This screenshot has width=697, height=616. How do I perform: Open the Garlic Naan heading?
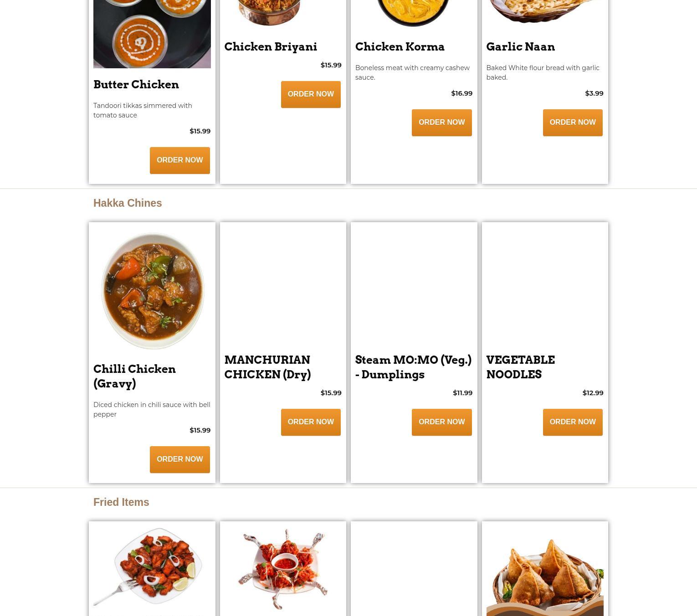(520, 47)
